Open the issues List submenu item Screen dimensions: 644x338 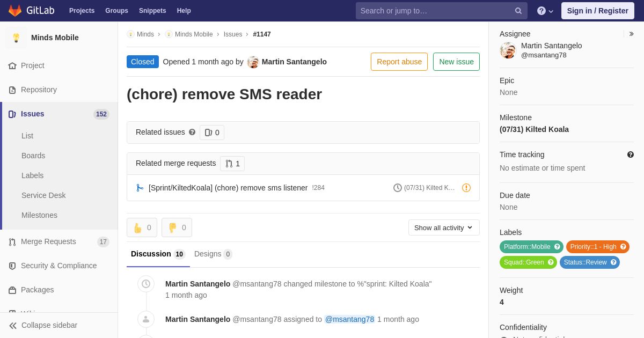(27, 136)
